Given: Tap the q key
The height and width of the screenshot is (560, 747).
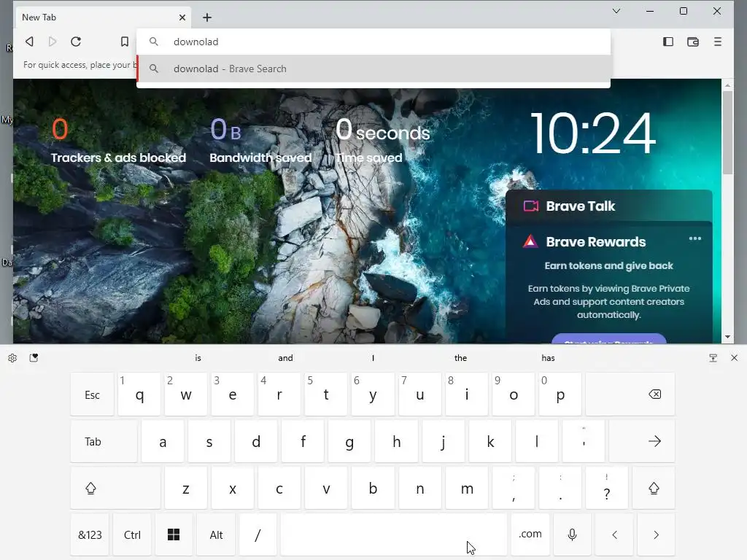Looking at the screenshot, I should tap(139, 394).
